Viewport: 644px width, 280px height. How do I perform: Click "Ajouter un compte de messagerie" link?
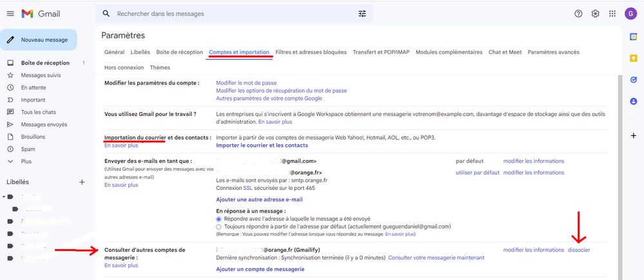pyautogui.click(x=260, y=269)
